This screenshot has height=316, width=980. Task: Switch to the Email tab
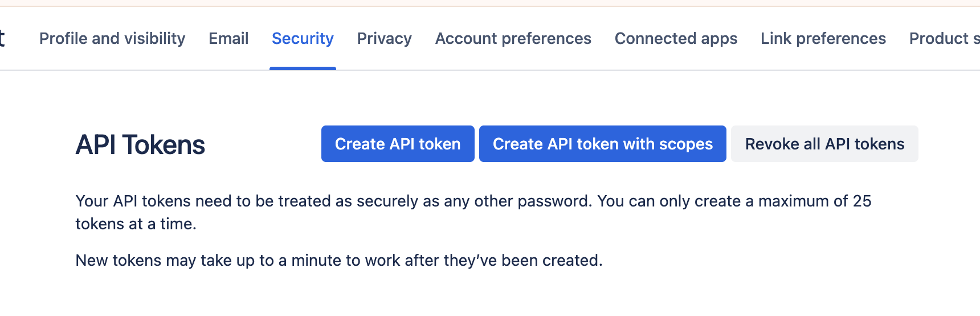pyautogui.click(x=228, y=39)
